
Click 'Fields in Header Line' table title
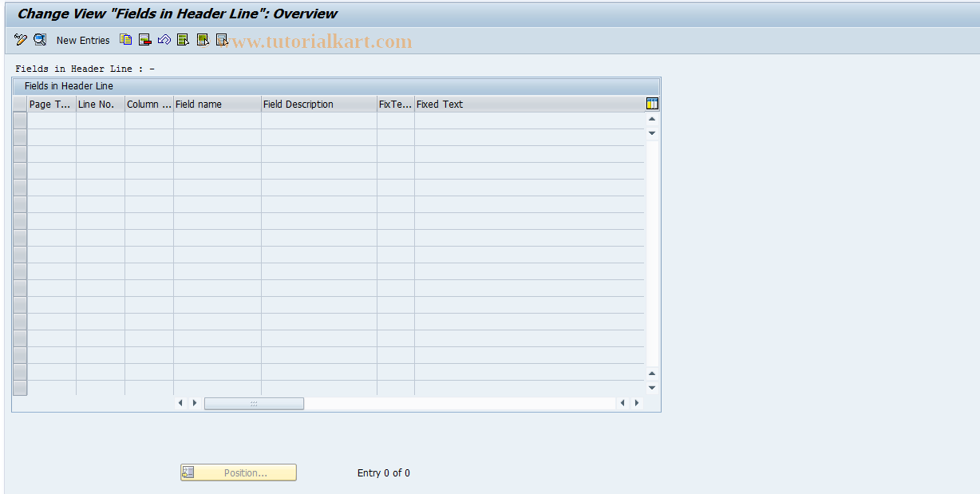pos(69,85)
